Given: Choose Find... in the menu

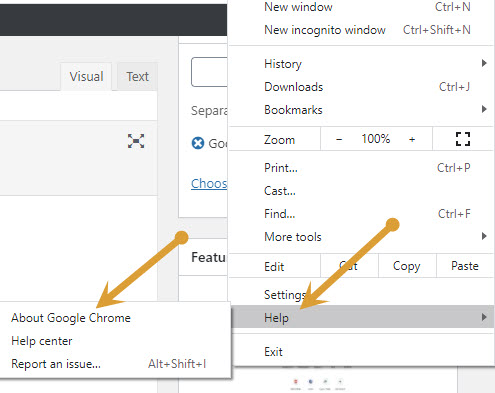Looking at the screenshot, I should (361, 214).
